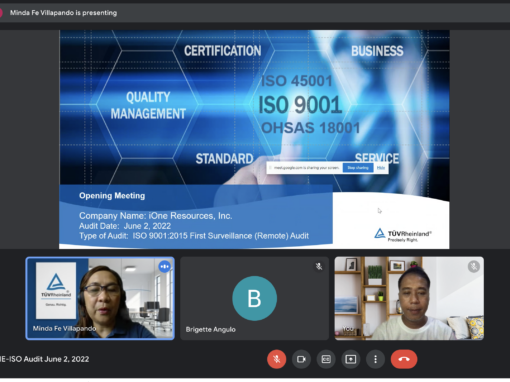Click the Stop sharing button in slide

[x=358, y=168]
